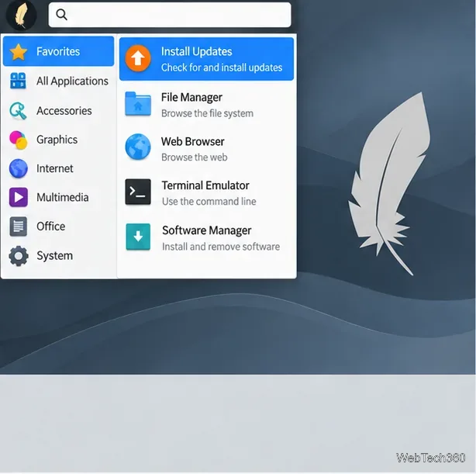
Task: Open the All Applications grid icon
Action: (x=18, y=81)
